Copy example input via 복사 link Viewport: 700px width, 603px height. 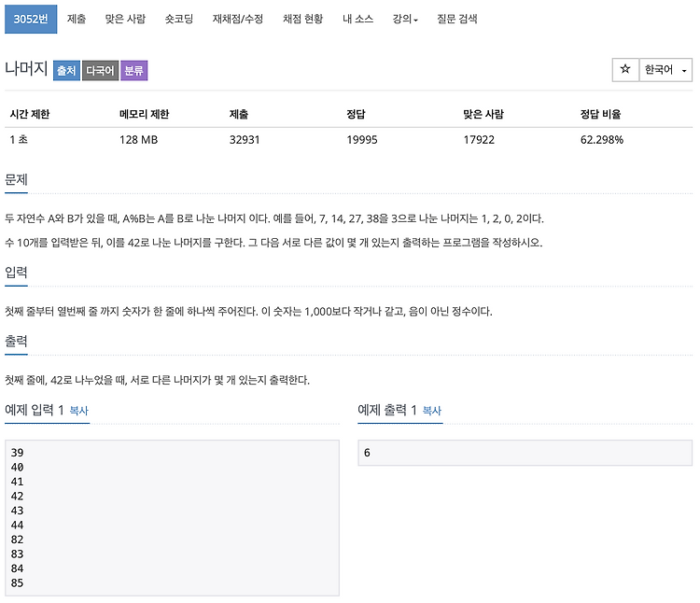click(x=79, y=410)
